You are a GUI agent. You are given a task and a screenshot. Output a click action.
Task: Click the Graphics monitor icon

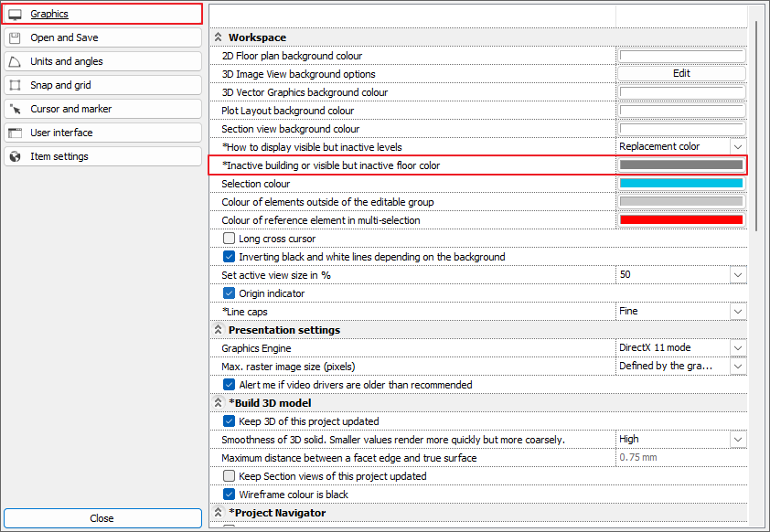[15, 14]
